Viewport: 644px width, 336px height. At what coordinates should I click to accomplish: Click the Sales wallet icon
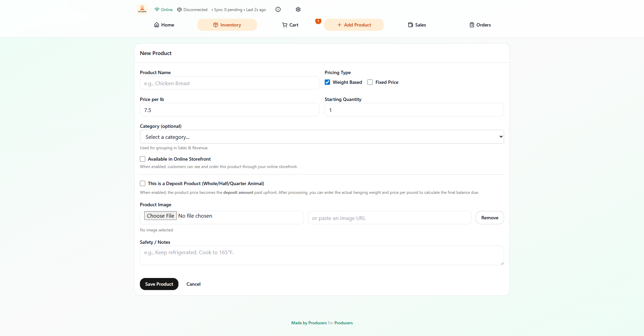click(x=411, y=25)
